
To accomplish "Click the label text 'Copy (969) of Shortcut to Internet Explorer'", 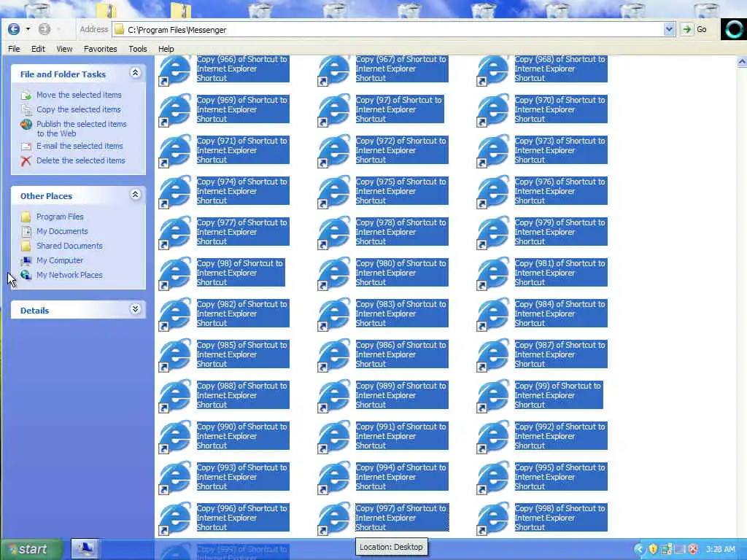I will pos(242,109).
